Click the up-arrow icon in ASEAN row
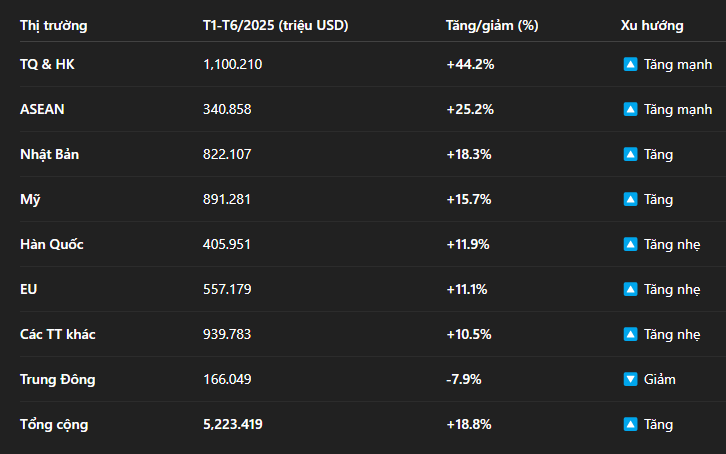The width and height of the screenshot is (726, 454). (x=630, y=109)
